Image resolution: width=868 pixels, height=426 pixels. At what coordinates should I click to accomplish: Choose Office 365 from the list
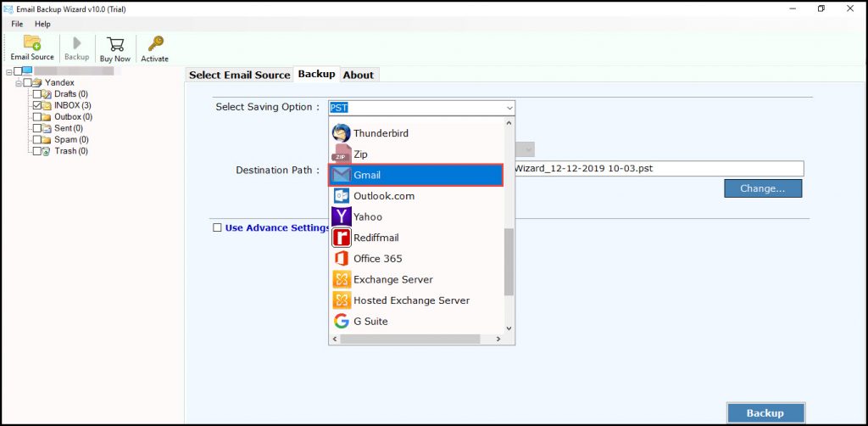click(377, 259)
